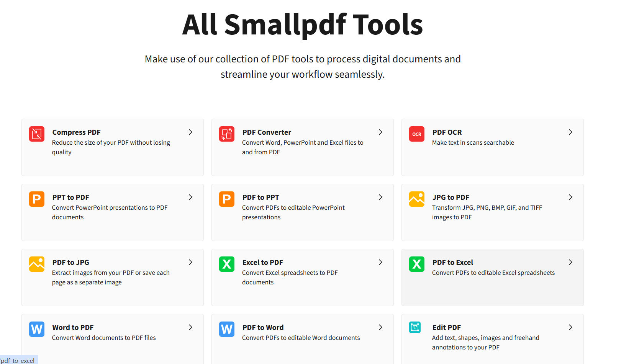
Task: Click the PDF Converter icon
Action: (x=226, y=134)
